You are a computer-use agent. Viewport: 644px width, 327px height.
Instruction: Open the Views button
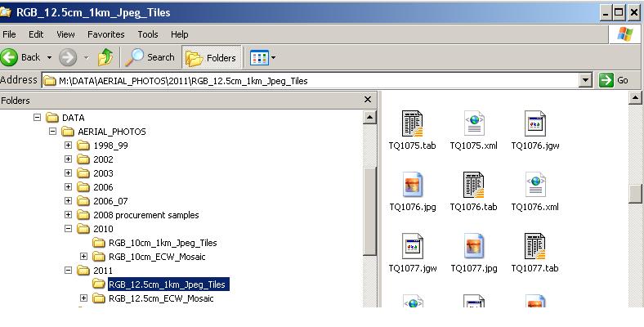point(259,57)
